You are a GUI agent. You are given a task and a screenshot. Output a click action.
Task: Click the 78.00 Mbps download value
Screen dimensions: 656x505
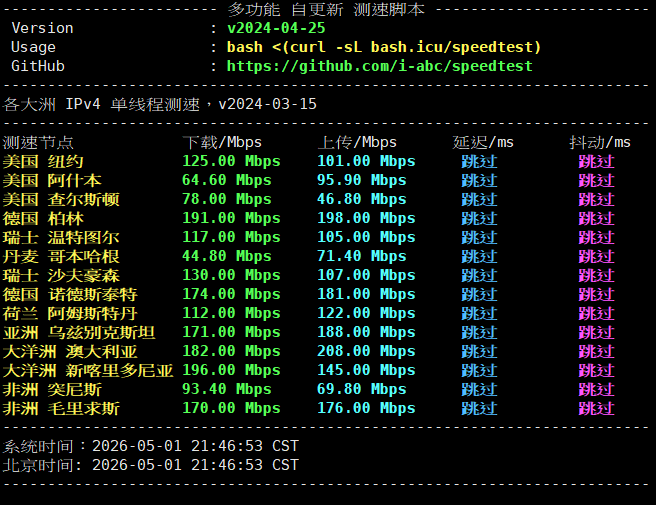[227, 199]
